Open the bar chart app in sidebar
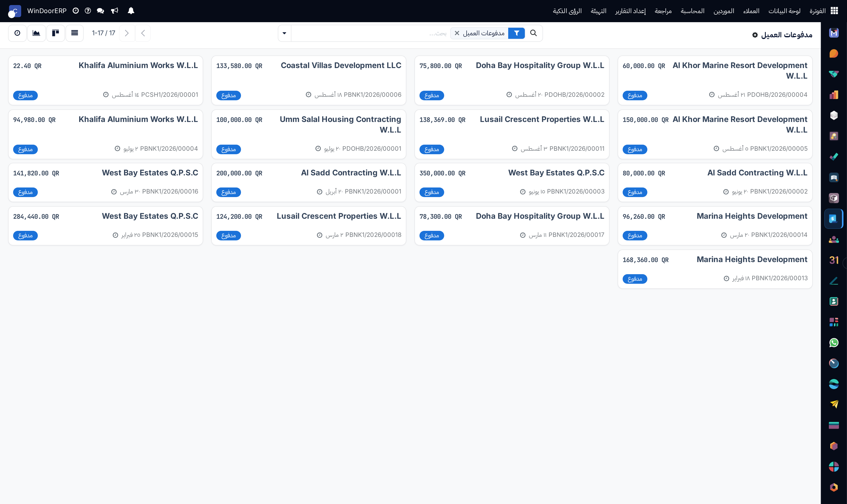The height and width of the screenshot is (504, 847). 833,95
